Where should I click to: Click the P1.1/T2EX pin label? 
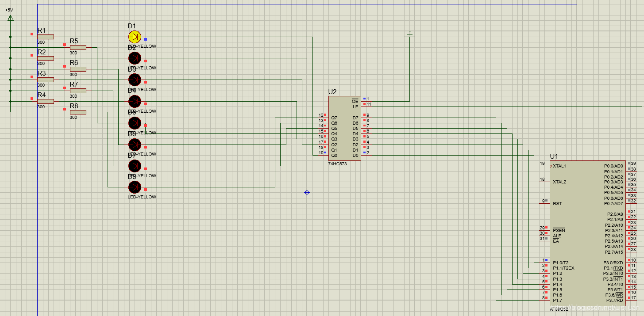click(563, 268)
